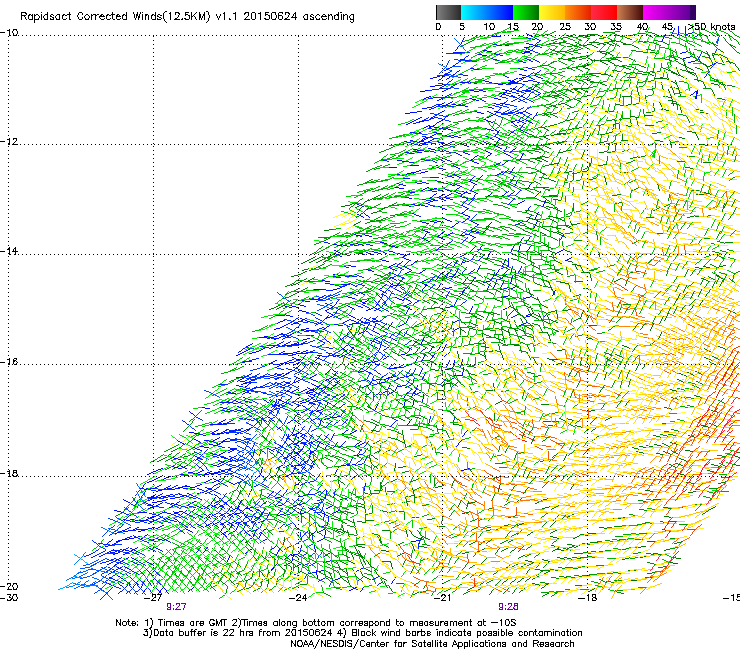This screenshot has height=650, width=740.
Task: Click the '45' tick label under legend
Action: (x=667, y=27)
